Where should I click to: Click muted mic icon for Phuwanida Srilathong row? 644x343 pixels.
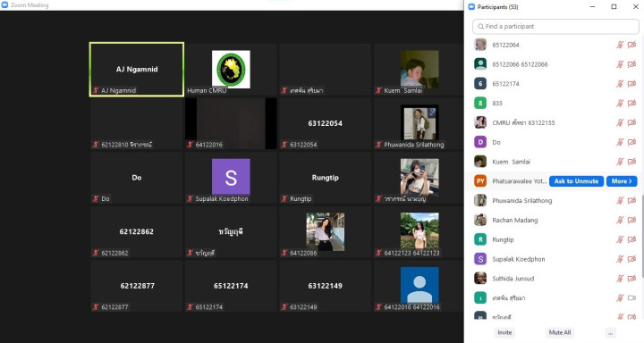620,201
